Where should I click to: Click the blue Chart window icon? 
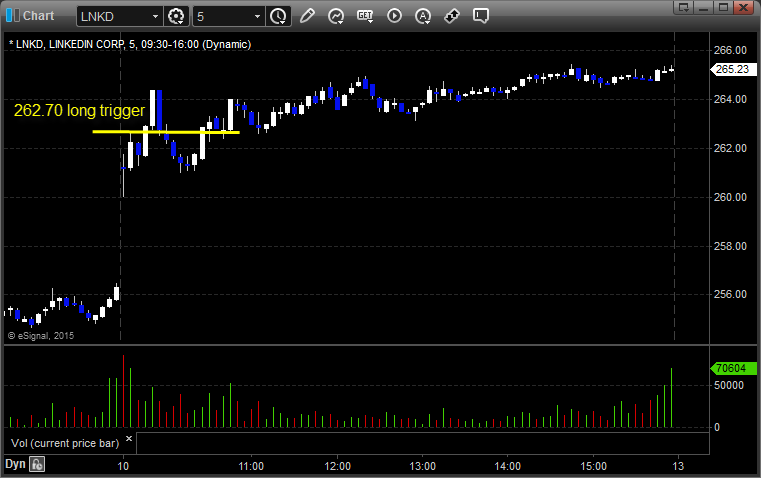pos(13,16)
